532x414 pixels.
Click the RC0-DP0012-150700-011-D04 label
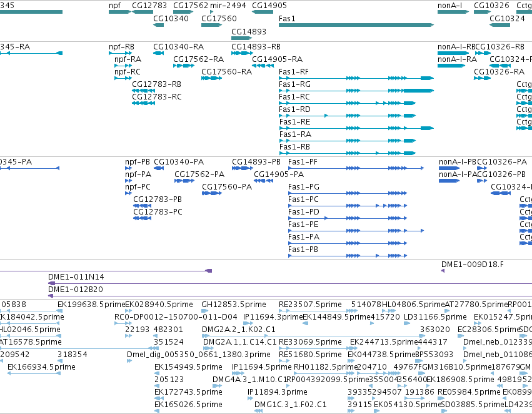(x=176, y=317)
